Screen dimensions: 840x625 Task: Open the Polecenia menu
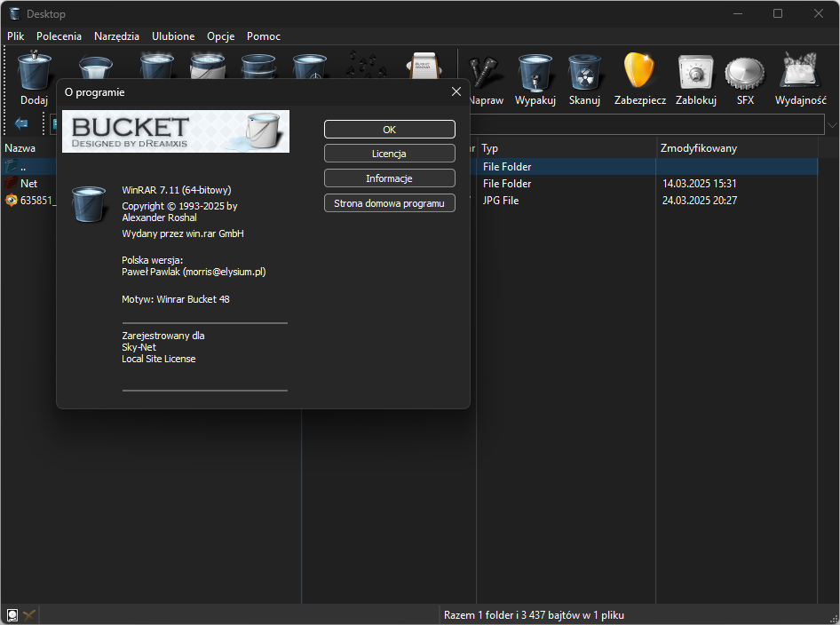pyautogui.click(x=59, y=36)
